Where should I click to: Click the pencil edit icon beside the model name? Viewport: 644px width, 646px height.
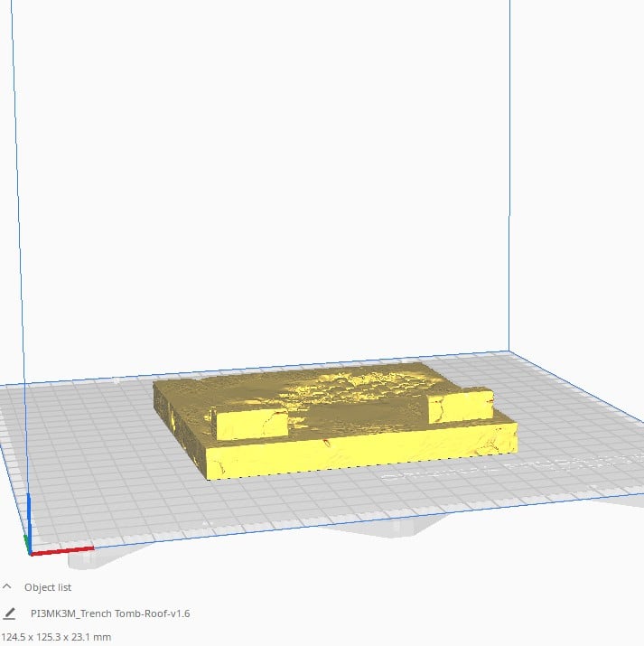(x=9, y=613)
